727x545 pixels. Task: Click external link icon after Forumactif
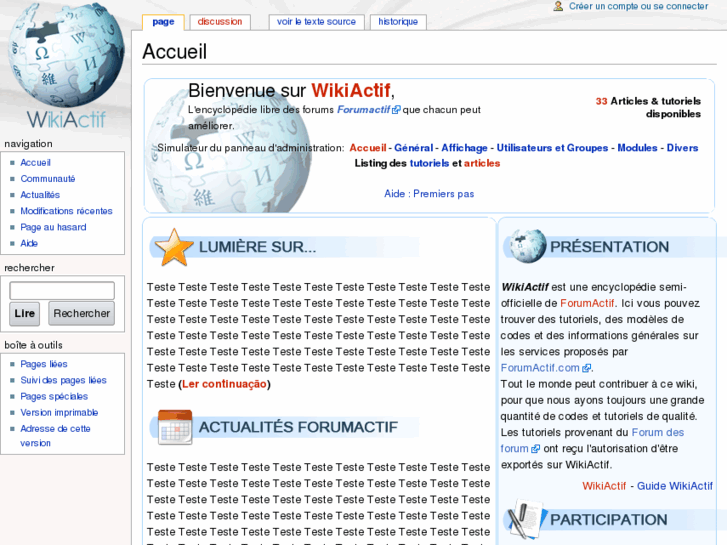pos(396,110)
